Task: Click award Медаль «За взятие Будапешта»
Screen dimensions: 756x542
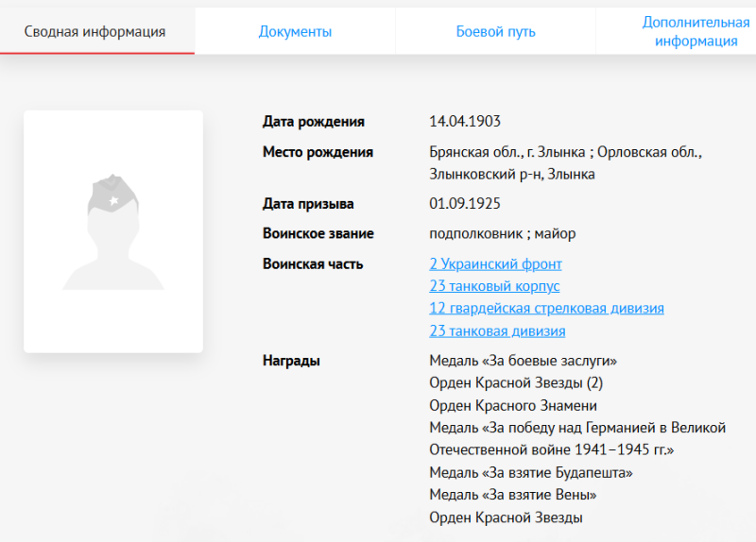Action: click(x=531, y=473)
